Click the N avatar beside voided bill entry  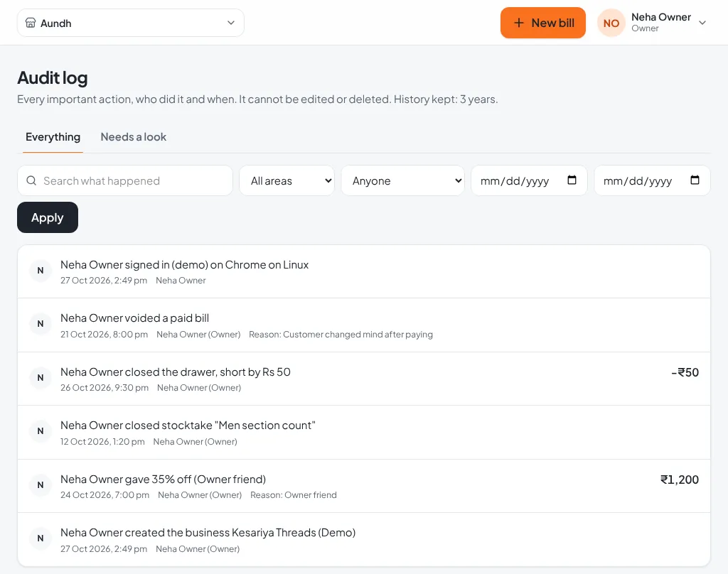41,324
